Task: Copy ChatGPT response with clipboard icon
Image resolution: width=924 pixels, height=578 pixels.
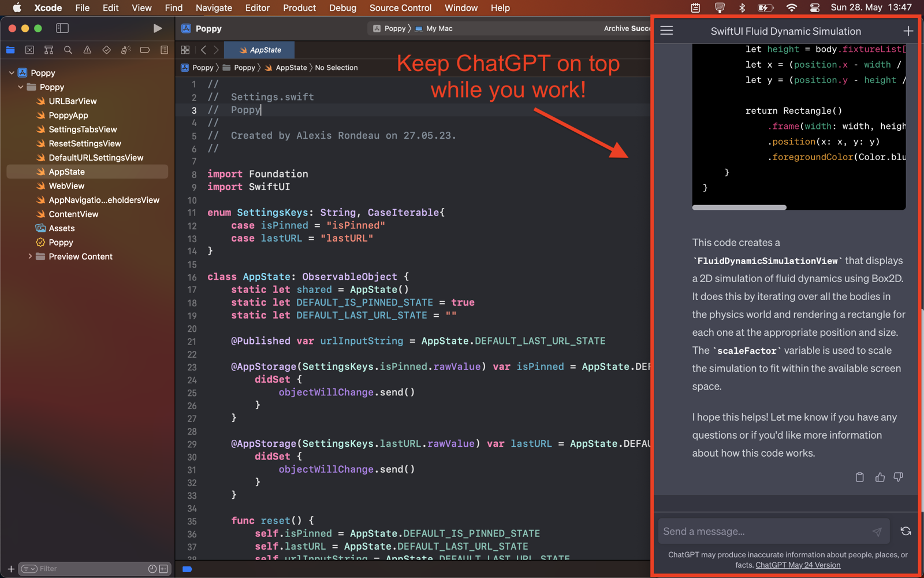Action: [860, 477]
